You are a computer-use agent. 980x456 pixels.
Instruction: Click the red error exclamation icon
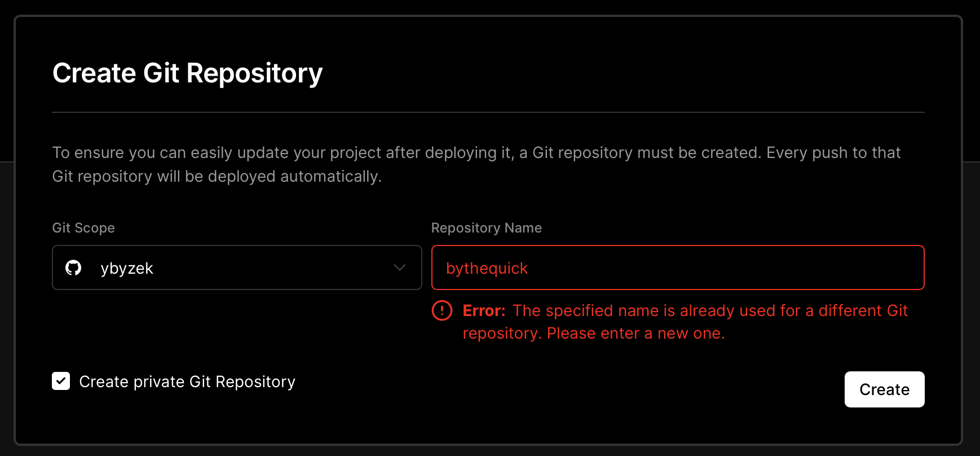[442, 310]
